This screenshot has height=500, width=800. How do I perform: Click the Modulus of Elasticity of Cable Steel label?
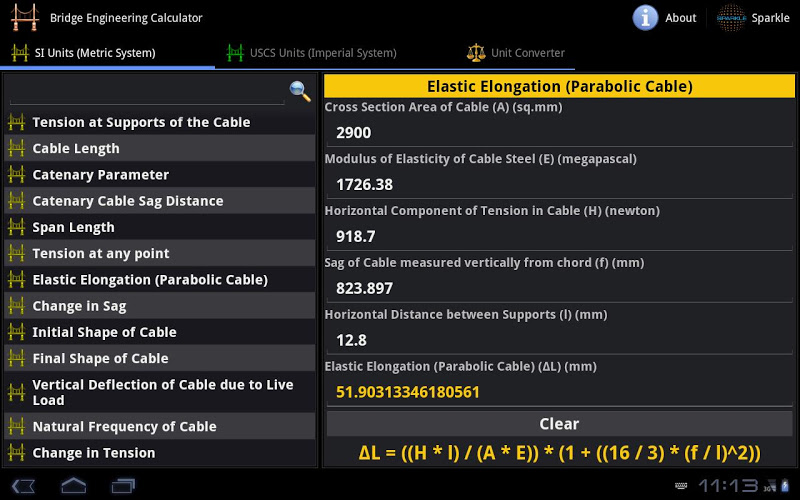tap(481, 159)
